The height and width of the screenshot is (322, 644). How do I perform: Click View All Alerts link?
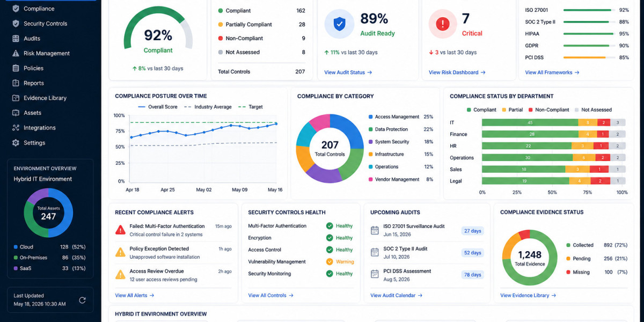[134, 295]
